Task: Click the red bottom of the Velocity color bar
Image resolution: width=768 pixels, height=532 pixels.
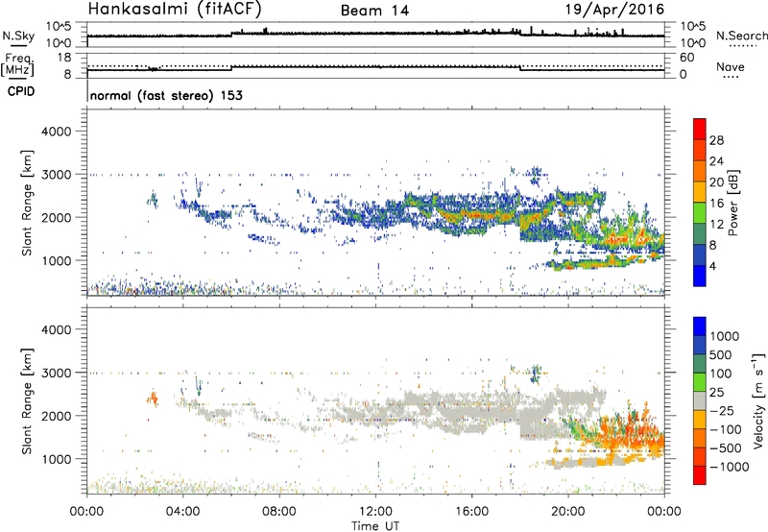Action: [700, 475]
